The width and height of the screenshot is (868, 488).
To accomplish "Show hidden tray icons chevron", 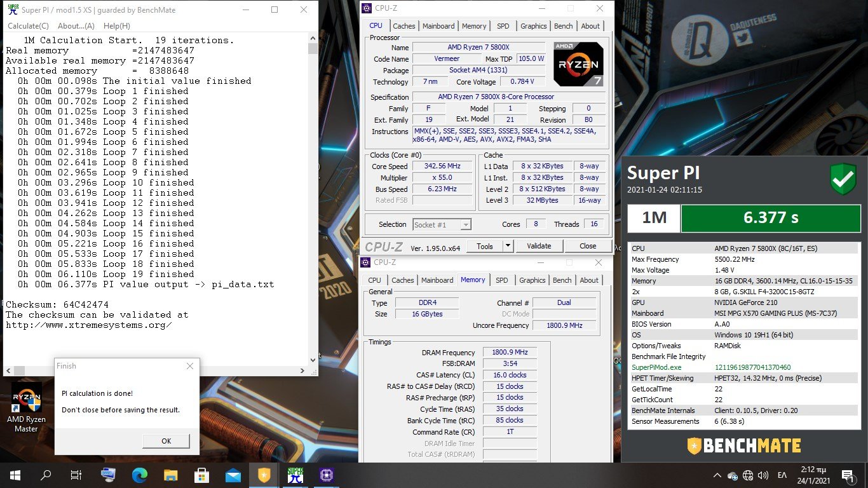I will 717,475.
